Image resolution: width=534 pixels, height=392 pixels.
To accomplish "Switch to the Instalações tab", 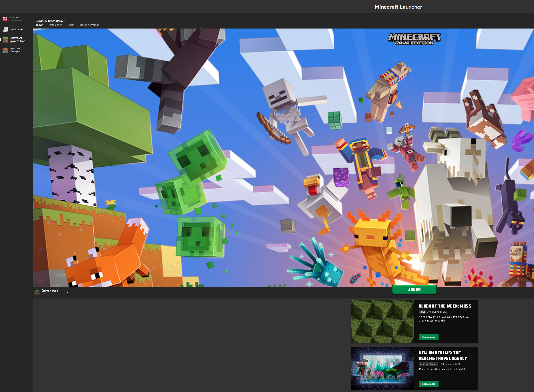I will pos(55,25).
